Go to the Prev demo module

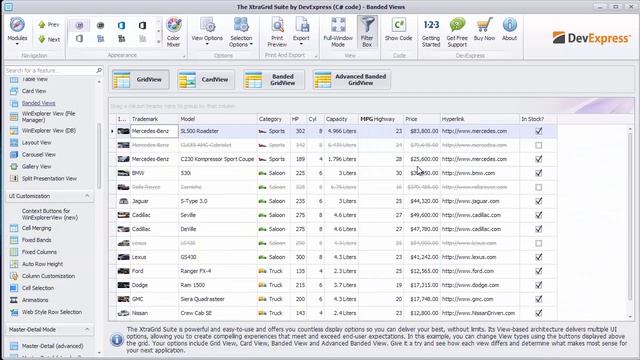pyautogui.click(x=49, y=25)
